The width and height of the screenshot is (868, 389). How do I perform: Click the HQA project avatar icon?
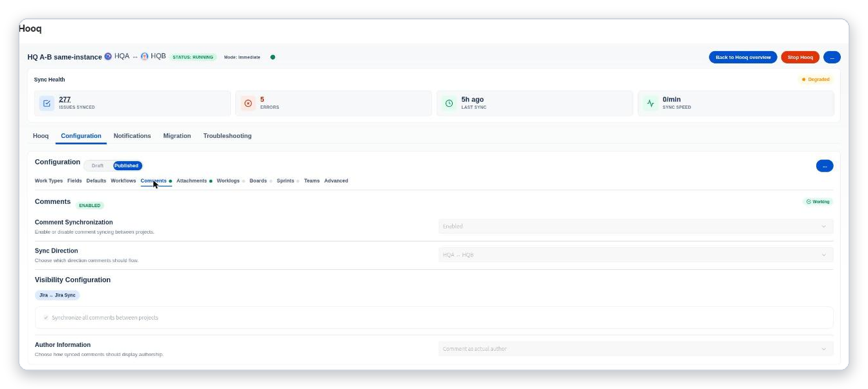[x=108, y=56]
